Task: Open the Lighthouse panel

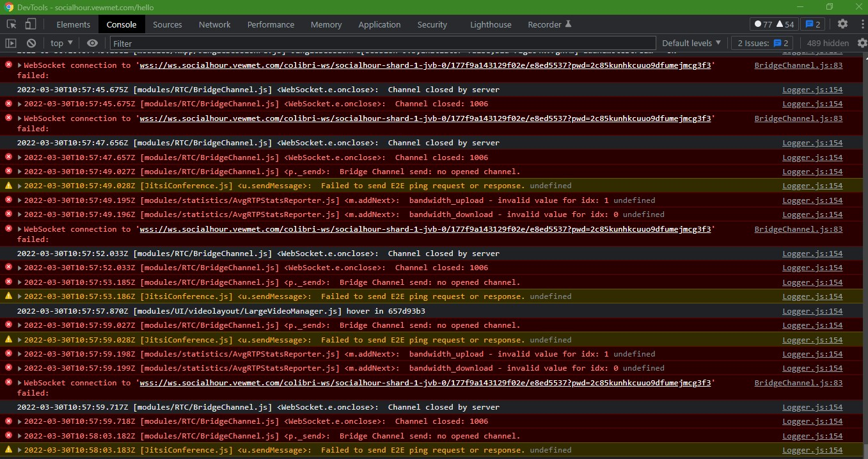Action: click(x=490, y=24)
